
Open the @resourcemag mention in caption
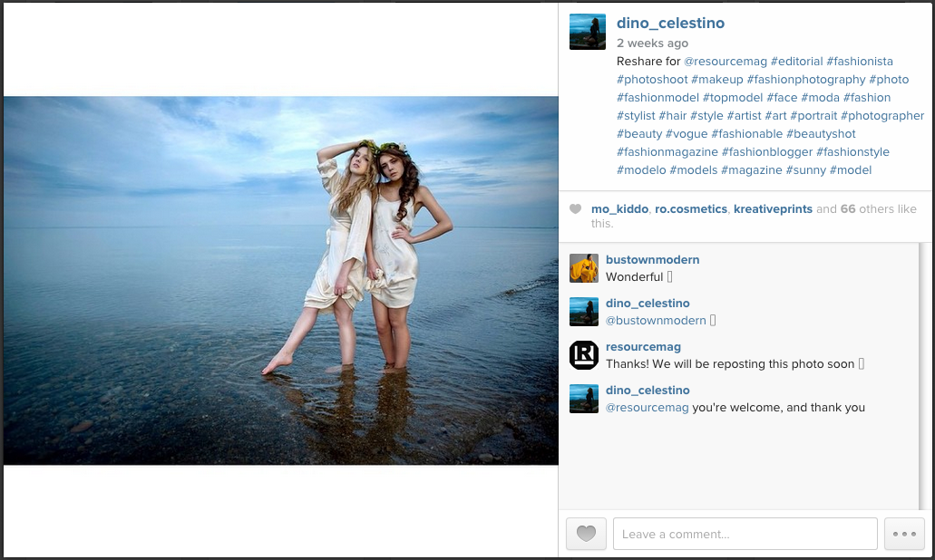tap(725, 62)
